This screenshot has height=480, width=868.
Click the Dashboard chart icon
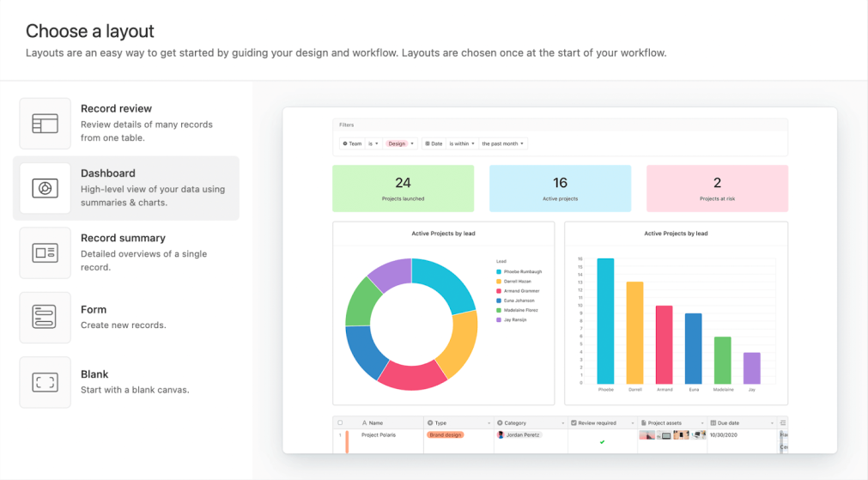[45, 188]
